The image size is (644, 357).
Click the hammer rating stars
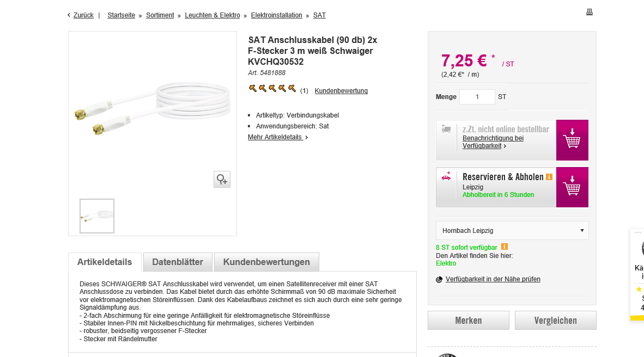(272, 89)
